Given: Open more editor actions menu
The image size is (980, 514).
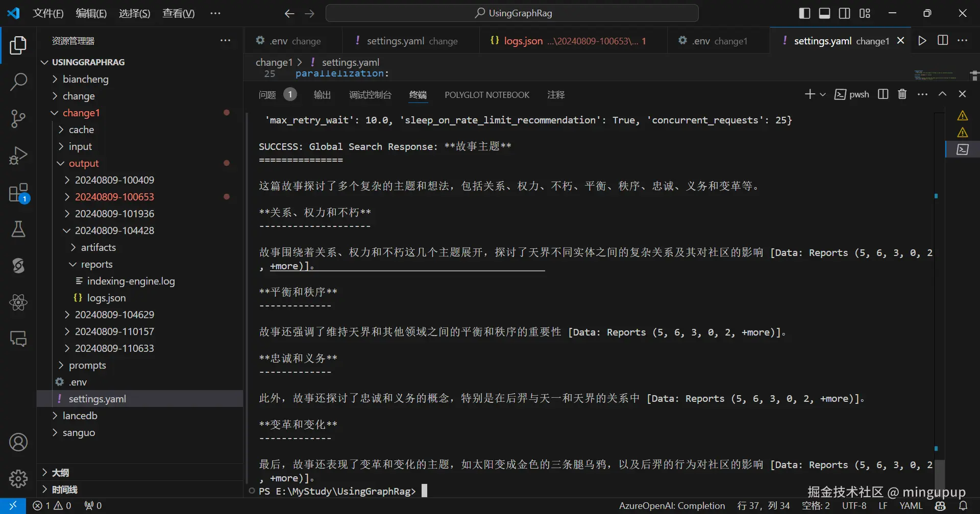Looking at the screenshot, I should [x=963, y=41].
